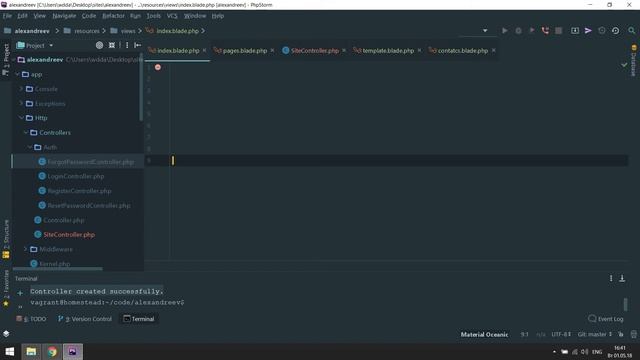Open the File menu
This screenshot has width=640, height=360.
point(7,16)
